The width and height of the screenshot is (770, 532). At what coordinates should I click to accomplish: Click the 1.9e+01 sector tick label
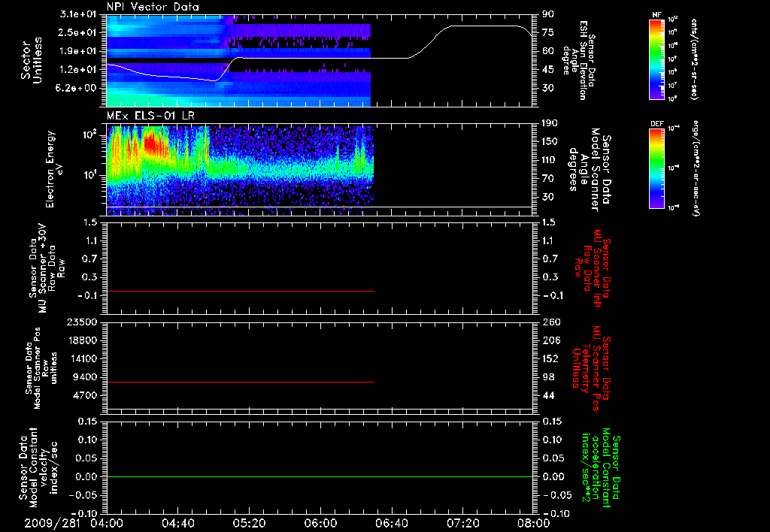tap(77, 51)
